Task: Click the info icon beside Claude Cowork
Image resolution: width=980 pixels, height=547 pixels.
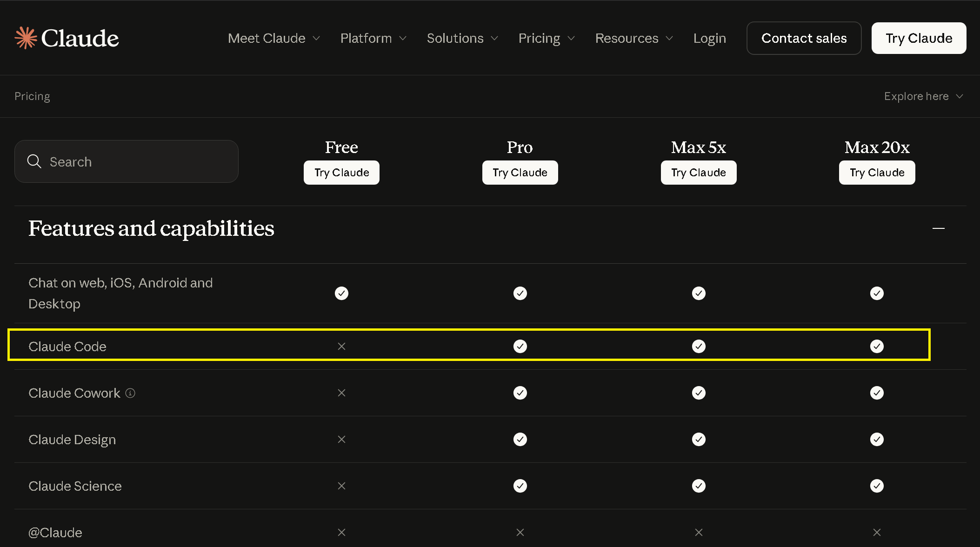Action: click(x=130, y=393)
